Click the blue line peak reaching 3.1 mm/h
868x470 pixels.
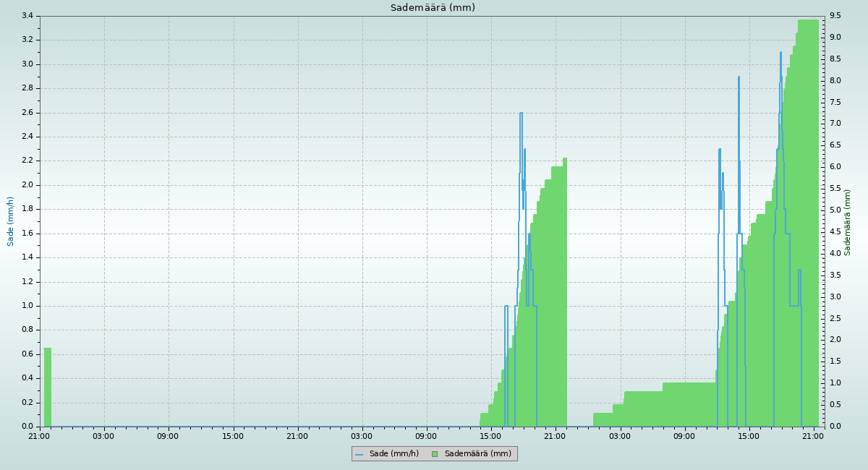coord(780,53)
